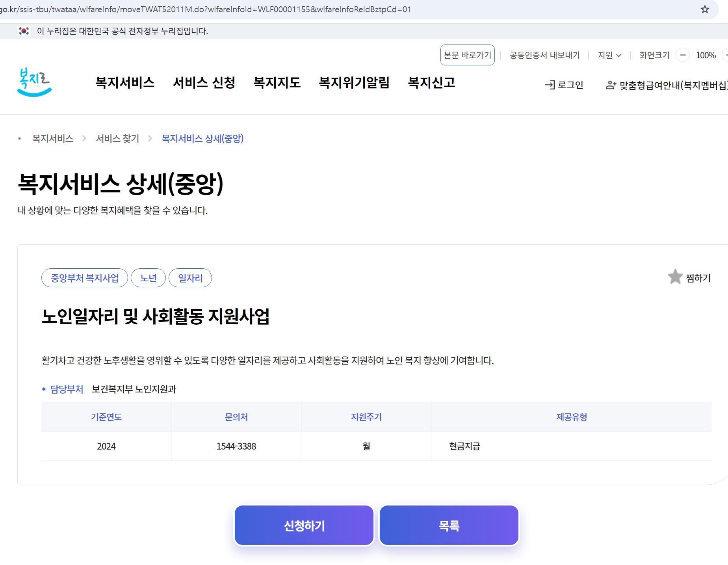Select 공동인증서 내보내기 certificate export
The image size is (728, 565).
tap(544, 55)
